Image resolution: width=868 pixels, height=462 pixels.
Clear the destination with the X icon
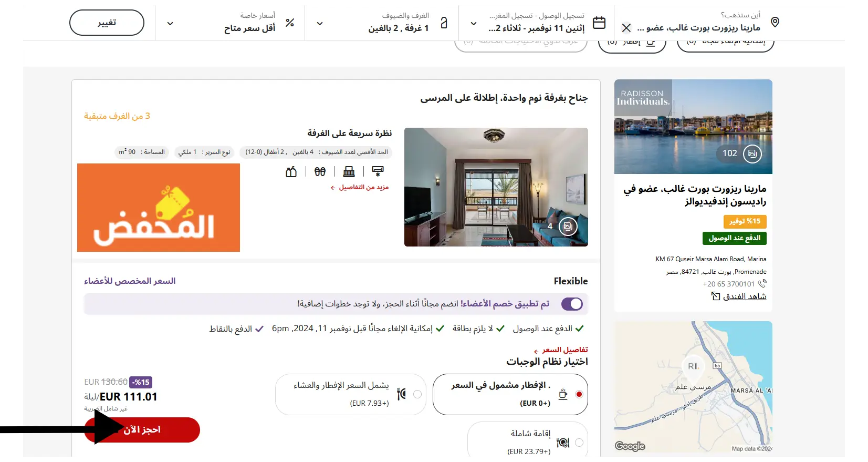[626, 28]
